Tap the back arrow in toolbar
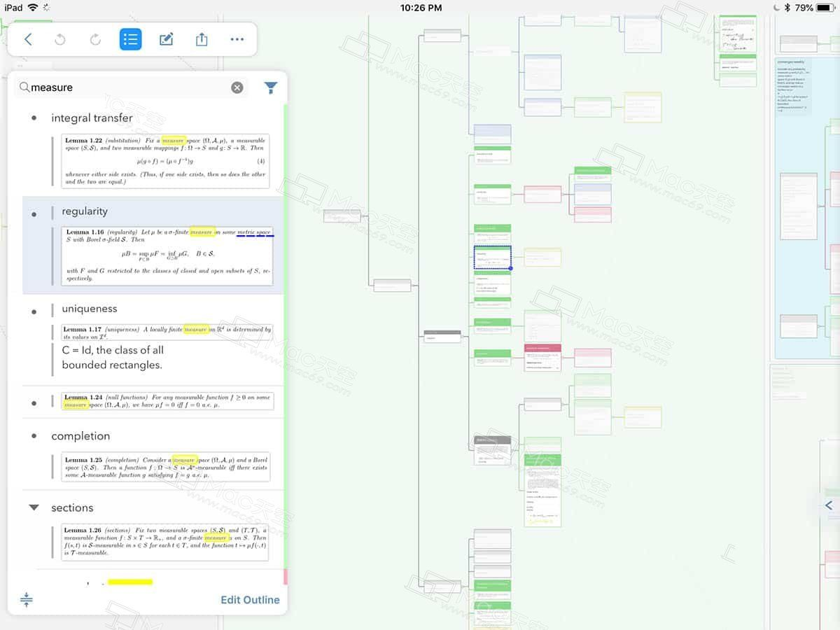 tap(28, 39)
